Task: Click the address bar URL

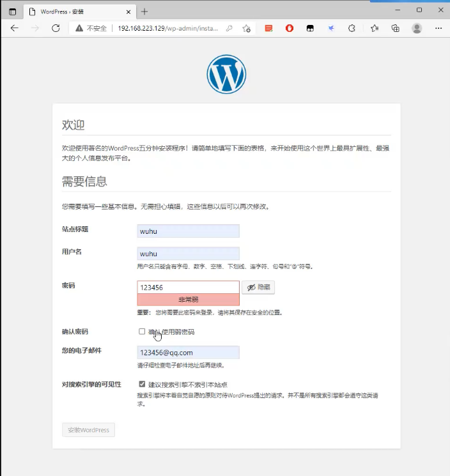Action: click(x=168, y=28)
